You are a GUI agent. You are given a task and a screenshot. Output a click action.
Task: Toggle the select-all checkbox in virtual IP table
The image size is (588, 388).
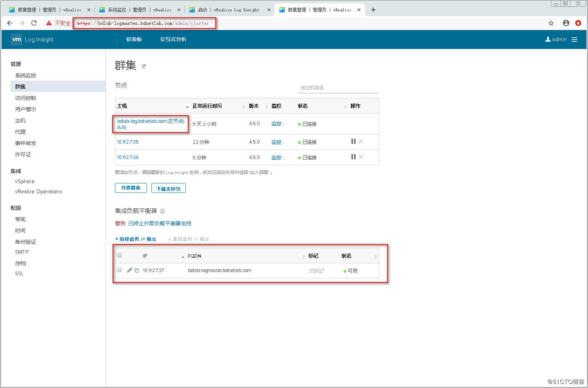[119, 255]
